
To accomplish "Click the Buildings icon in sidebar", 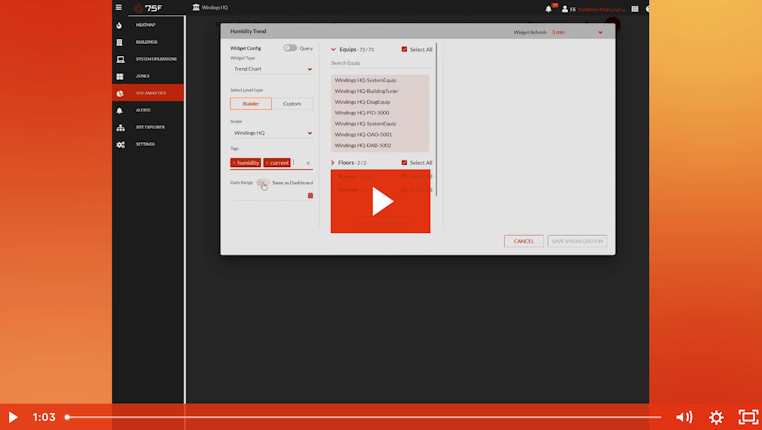I will [120, 42].
